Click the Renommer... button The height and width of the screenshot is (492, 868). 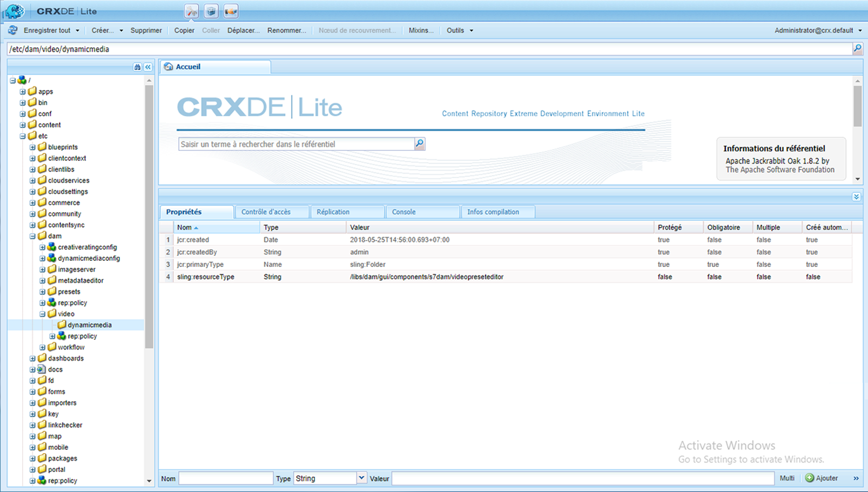coord(287,30)
